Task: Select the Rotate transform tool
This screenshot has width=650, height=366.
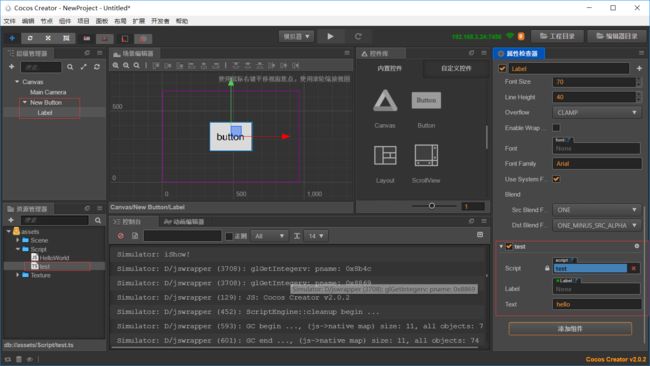Action: click(x=30, y=38)
